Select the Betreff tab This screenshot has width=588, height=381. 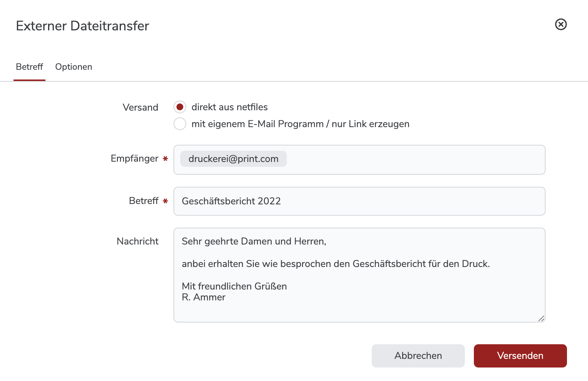click(x=29, y=67)
